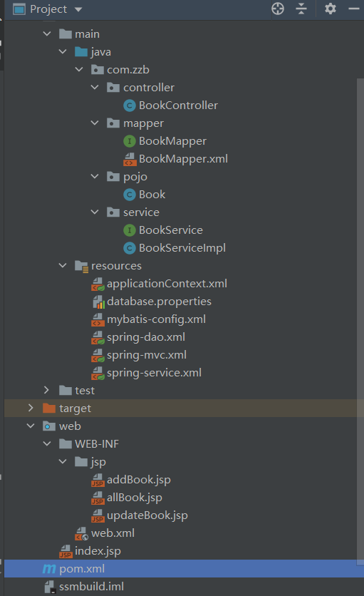Click the index.jsp file icon
The width and height of the screenshot is (364, 596).
click(x=66, y=551)
